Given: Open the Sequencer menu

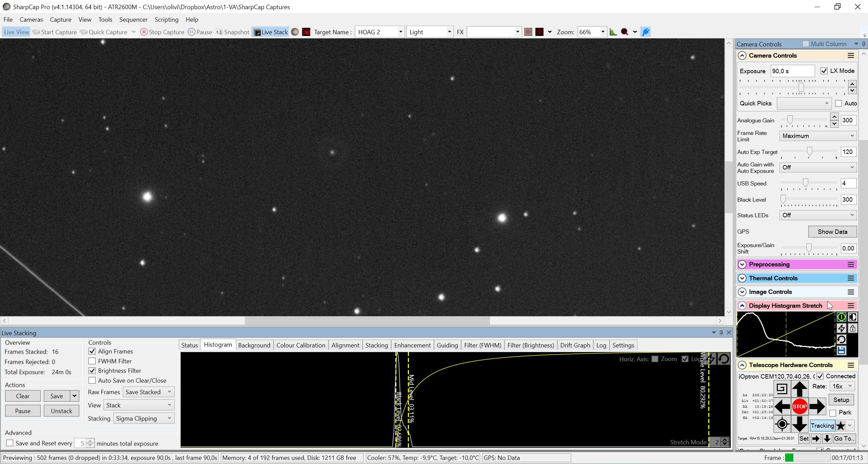Looking at the screenshot, I should [x=133, y=19].
